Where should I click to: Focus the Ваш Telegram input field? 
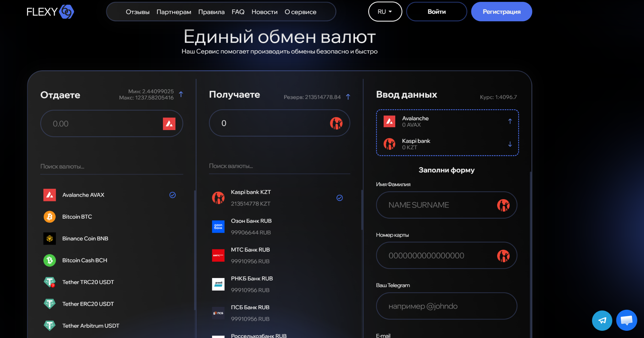click(447, 306)
